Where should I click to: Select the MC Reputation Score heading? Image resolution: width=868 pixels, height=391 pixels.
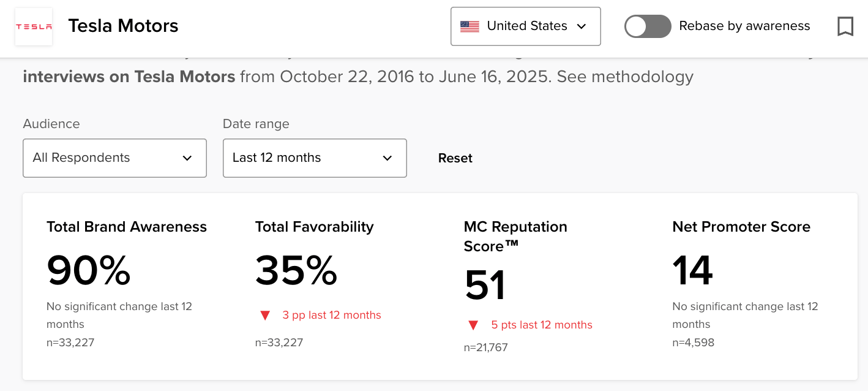515,236
